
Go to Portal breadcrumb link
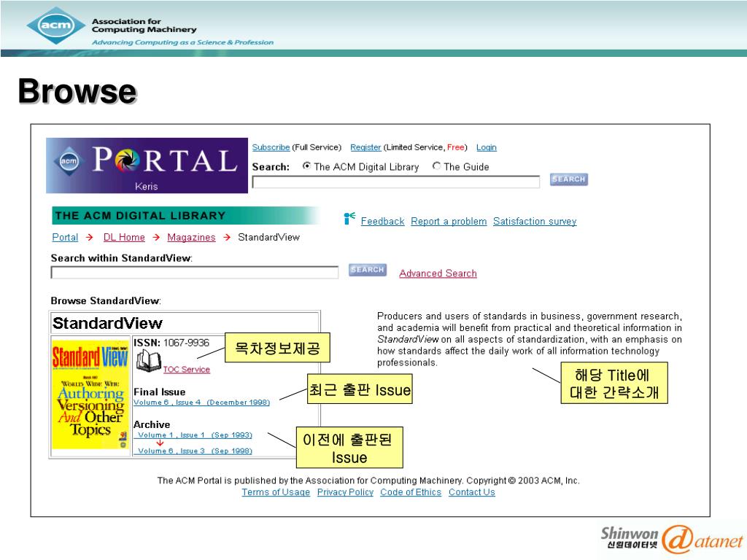(65, 237)
